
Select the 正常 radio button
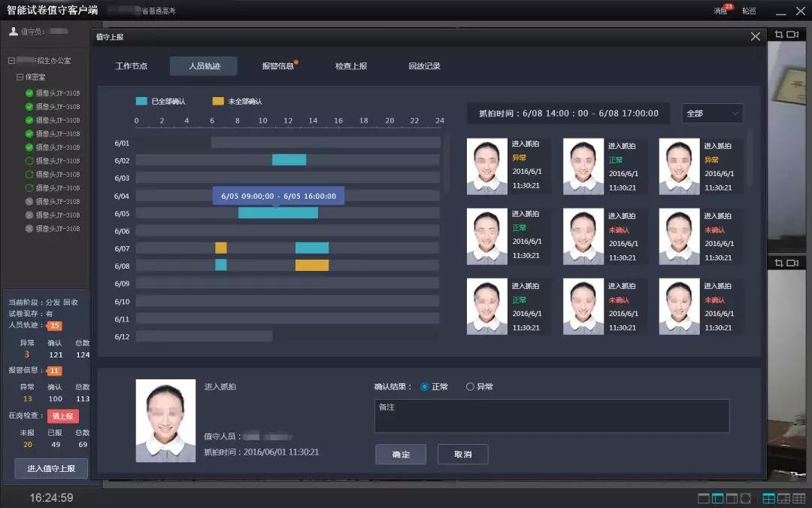coord(425,387)
